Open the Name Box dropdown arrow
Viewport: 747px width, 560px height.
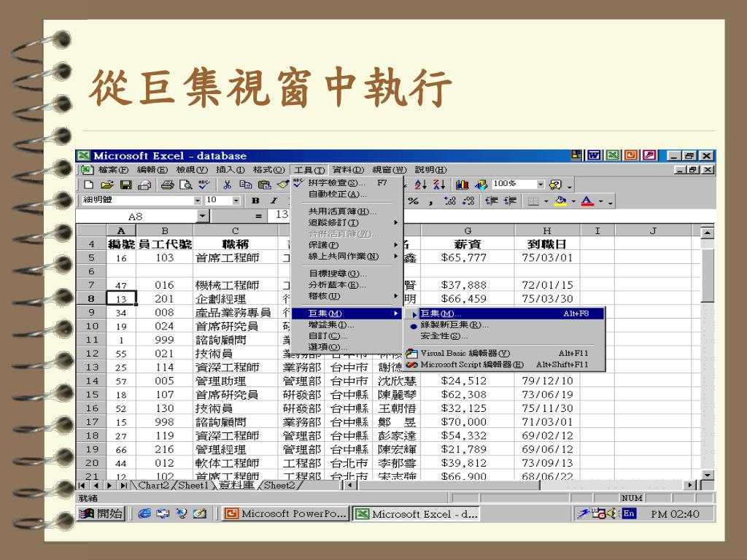(x=203, y=216)
